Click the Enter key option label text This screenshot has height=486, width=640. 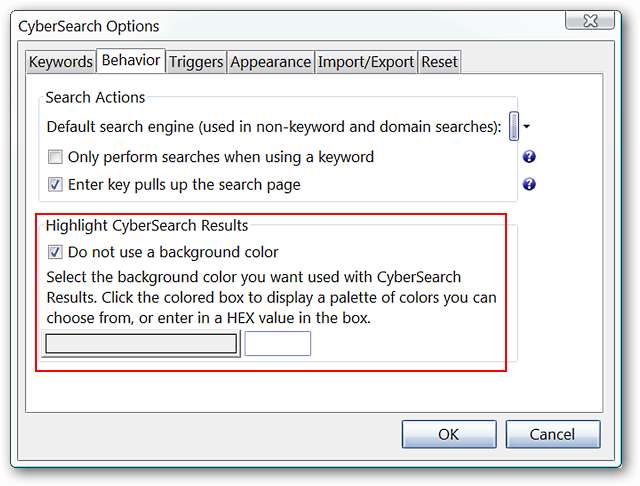tap(184, 185)
